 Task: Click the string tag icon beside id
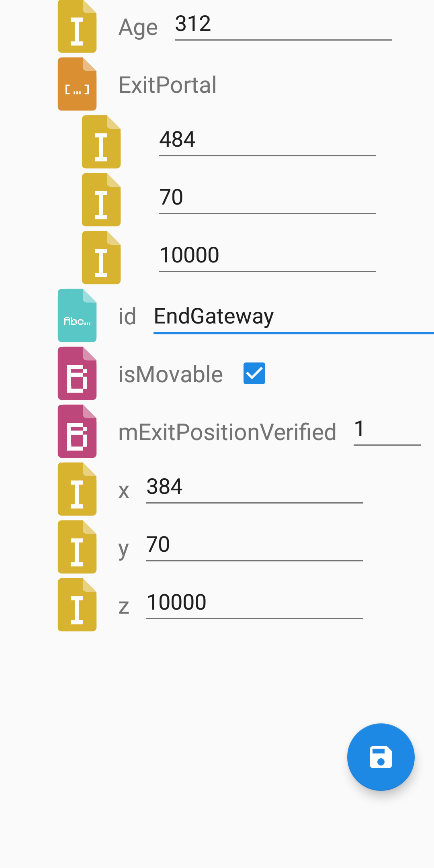(77, 316)
